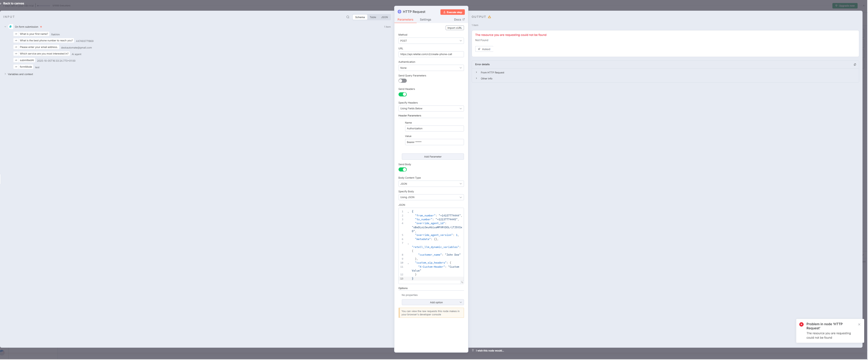Copy error details with the copy icon
The image size is (868, 360).
[x=855, y=64]
